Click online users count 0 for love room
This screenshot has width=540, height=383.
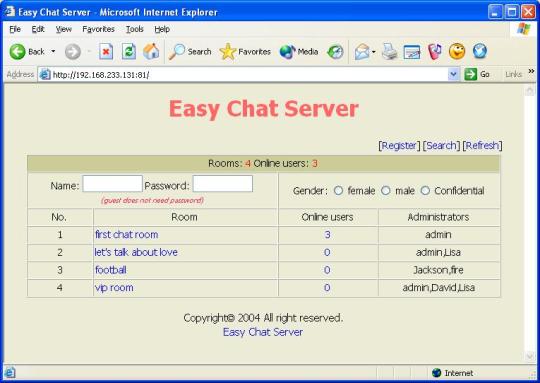(x=327, y=252)
